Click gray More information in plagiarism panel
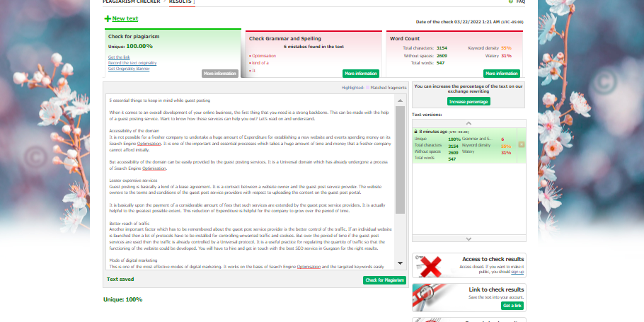This screenshot has height=322, width=644. [220, 74]
